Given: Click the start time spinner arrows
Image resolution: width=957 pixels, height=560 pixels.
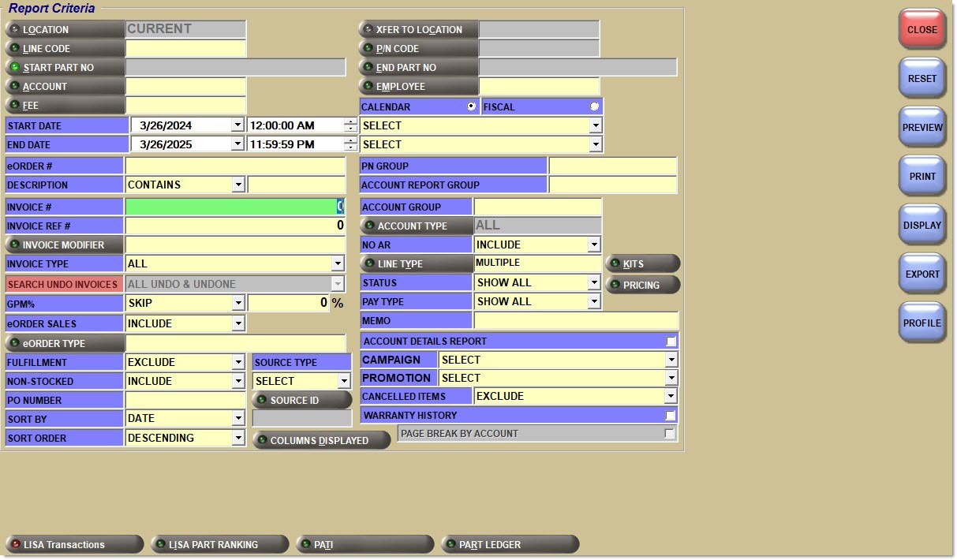Looking at the screenshot, I should coord(350,125).
